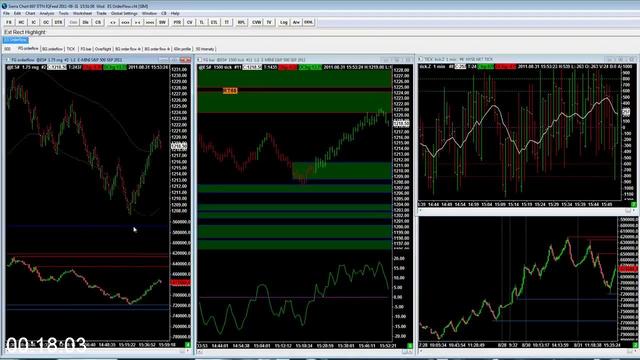Switch to the TICK chart tab
The width and height of the screenshot is (640, 360).
(x=71, y=49)
